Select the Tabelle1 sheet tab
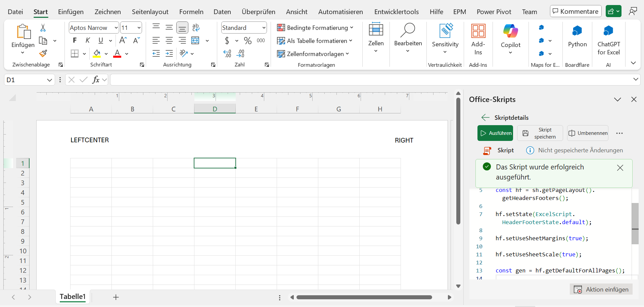The image size is (644, 307). [73, 297]
